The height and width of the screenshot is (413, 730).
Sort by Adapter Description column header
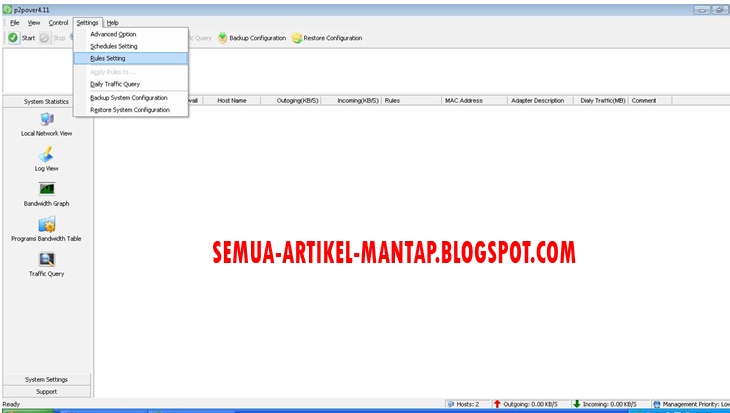[541, 101]
